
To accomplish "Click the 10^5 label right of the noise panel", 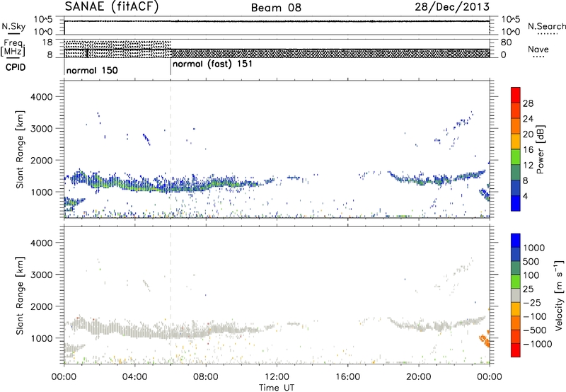I will point(511,20).
